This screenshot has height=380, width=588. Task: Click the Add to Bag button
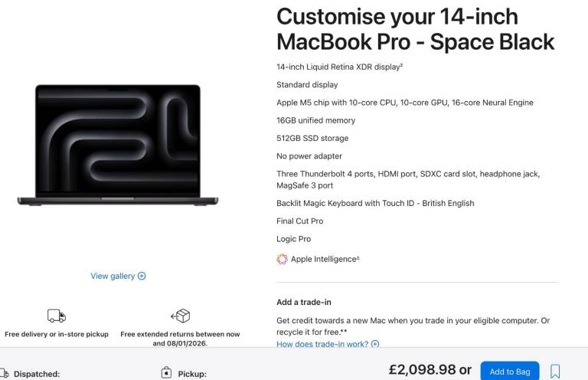509,372
